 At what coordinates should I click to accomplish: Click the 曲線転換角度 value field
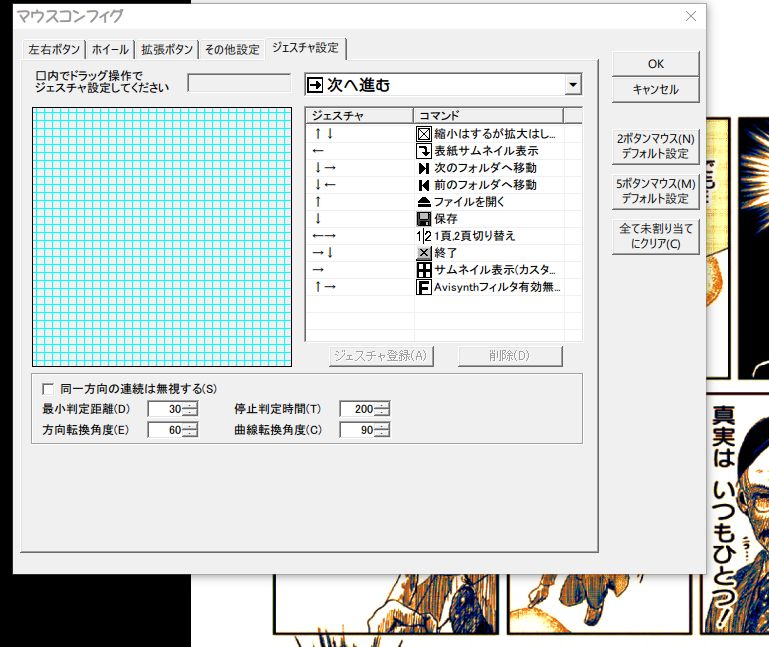click(357, 430)
